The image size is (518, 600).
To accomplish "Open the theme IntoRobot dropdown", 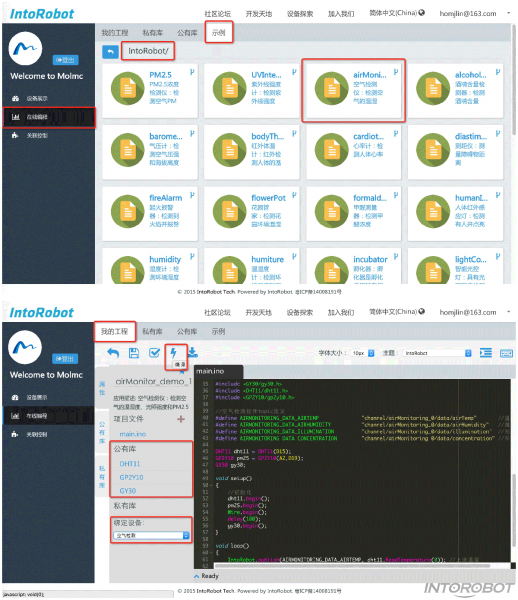I will click(x=438, y=353).
